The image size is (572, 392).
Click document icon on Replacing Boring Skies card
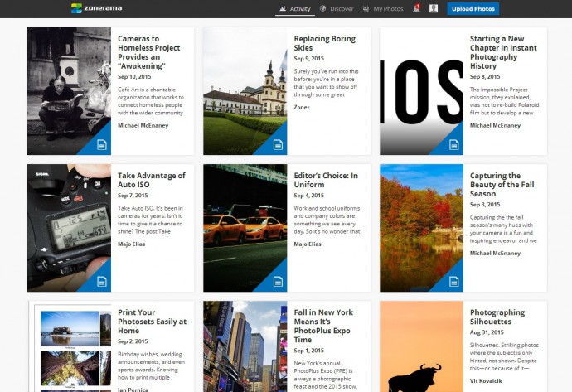pos(278,145)
